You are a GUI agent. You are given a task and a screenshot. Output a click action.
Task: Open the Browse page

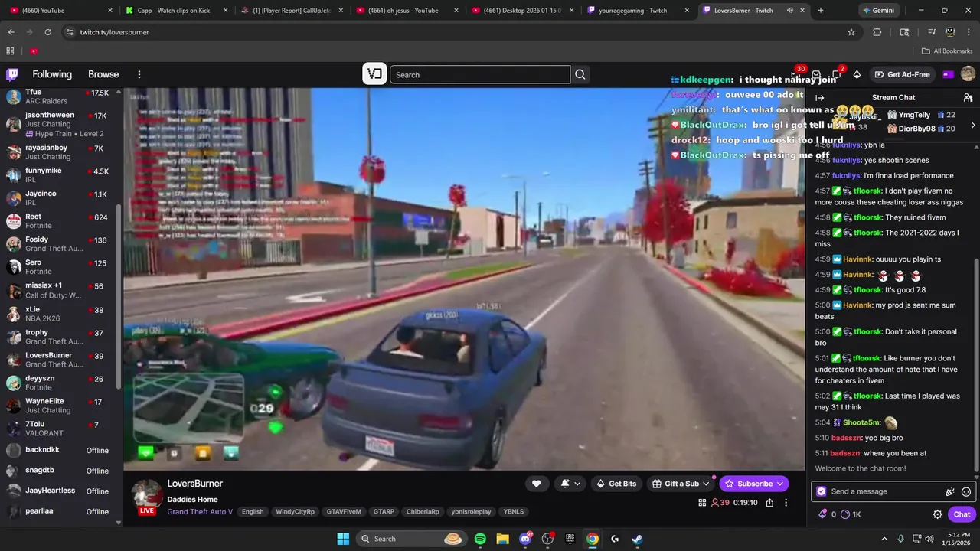pyautogui.click(x=103, y=74)
